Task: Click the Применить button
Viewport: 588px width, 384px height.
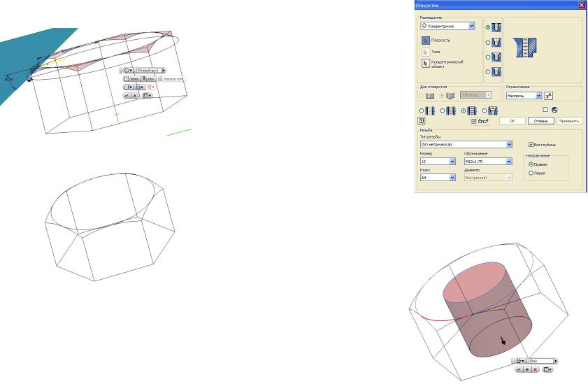Action: point(569,121)
